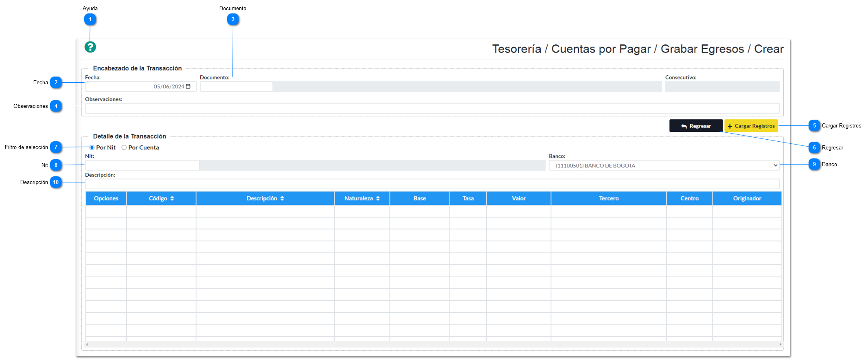The image size is (868, 360).
Task: Click the Descripción field above the table
Action: tap(432, 184)
